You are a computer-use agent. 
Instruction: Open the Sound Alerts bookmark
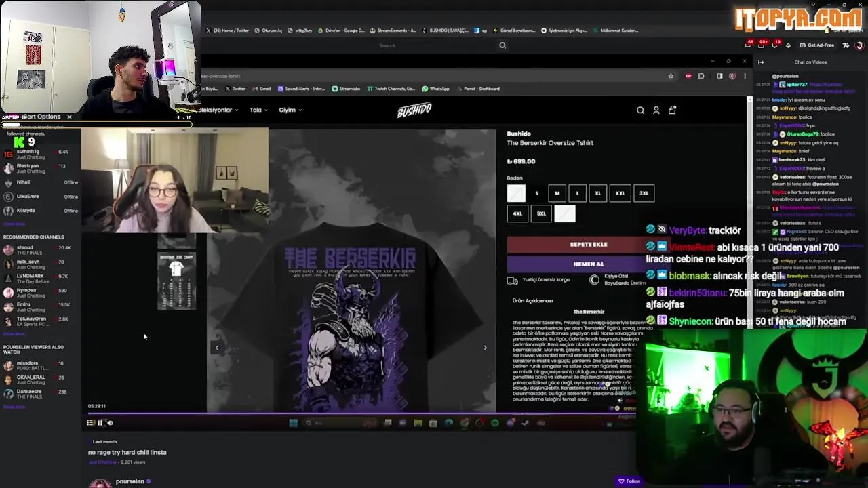[x=301, y=89]
